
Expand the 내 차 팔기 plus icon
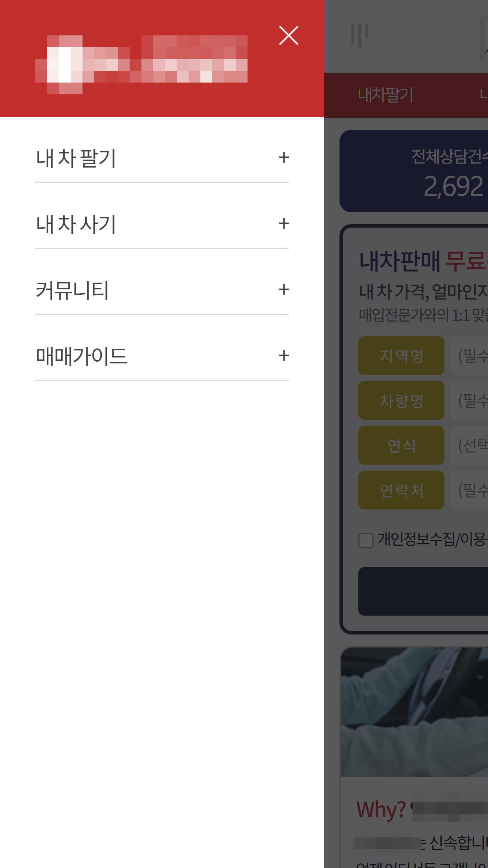pyautogui.click(x=284, y=157)
